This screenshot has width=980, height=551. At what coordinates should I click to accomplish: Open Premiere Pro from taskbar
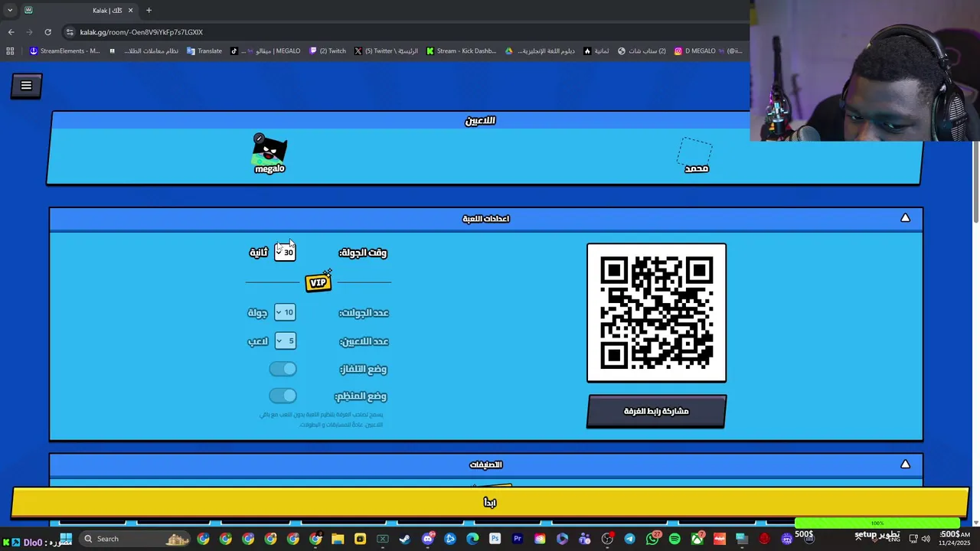pyautogui.click(x=518, y=539)
